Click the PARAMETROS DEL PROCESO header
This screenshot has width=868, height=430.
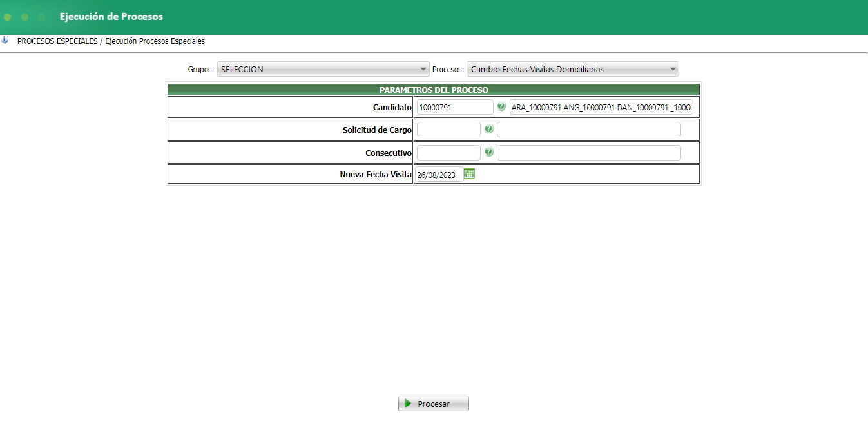[x=434, y=90]
